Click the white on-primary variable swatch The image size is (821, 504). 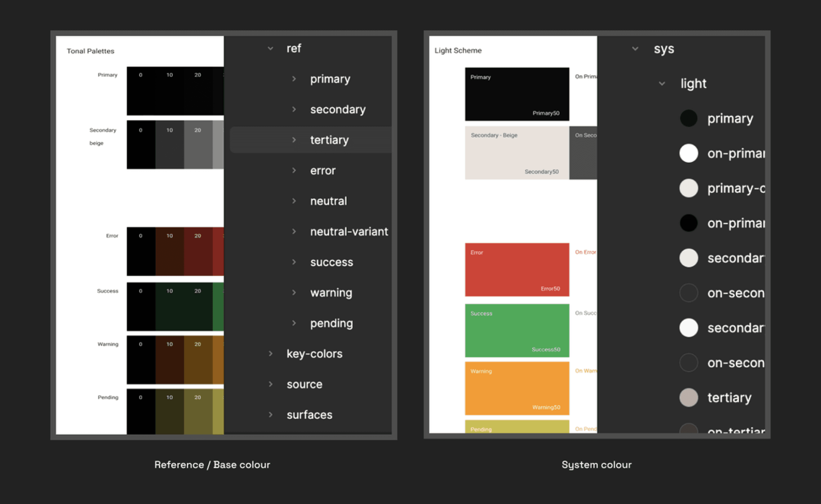(689, 153)
